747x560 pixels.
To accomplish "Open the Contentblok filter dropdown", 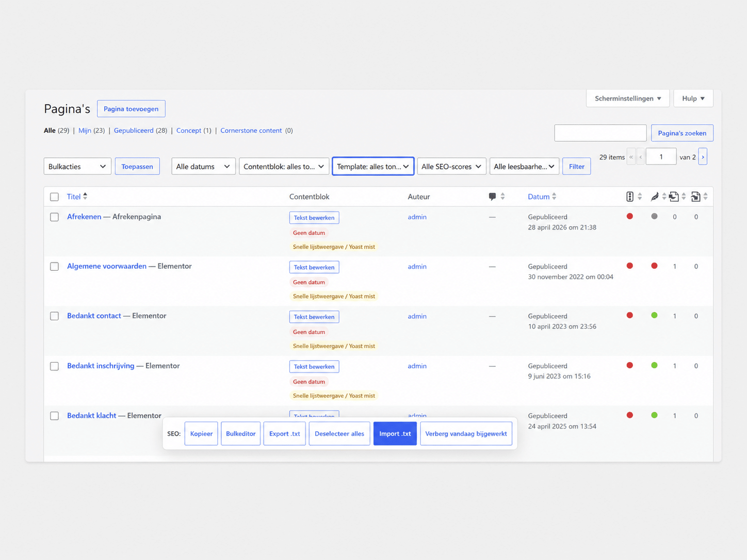I will 284,167.
